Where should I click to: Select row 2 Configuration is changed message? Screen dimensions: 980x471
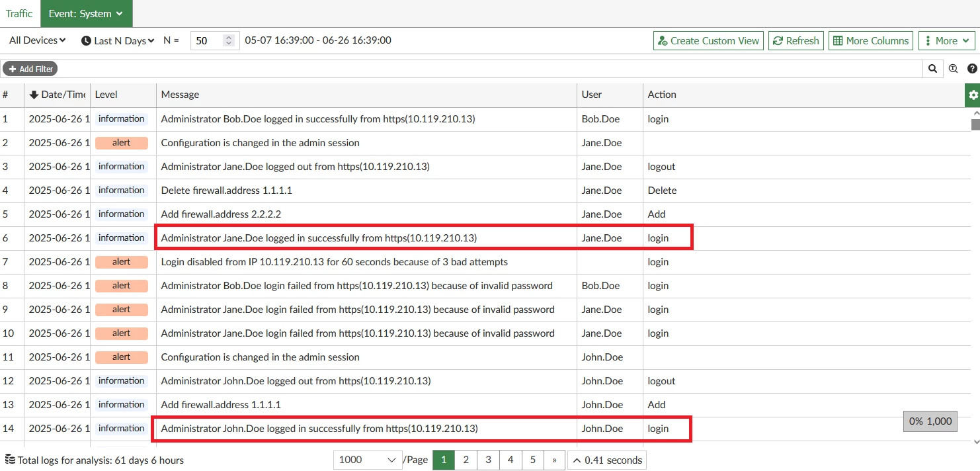click(261, 143)
